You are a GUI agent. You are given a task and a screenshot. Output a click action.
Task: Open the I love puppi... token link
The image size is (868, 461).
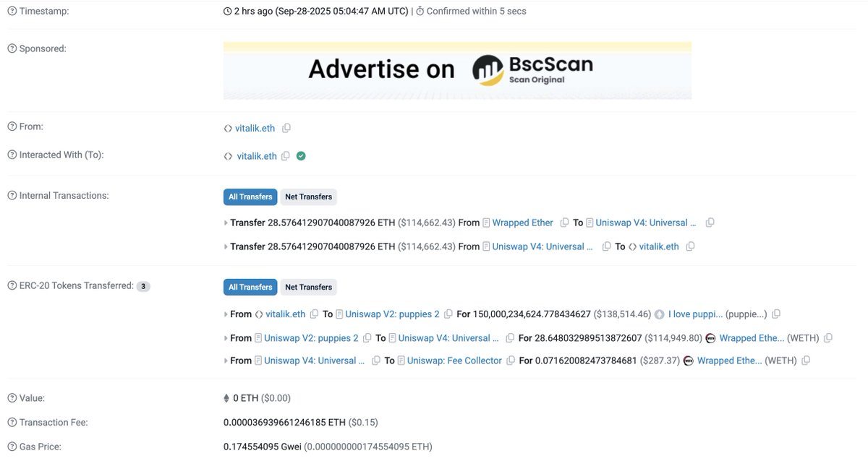[x=695, y=314]
